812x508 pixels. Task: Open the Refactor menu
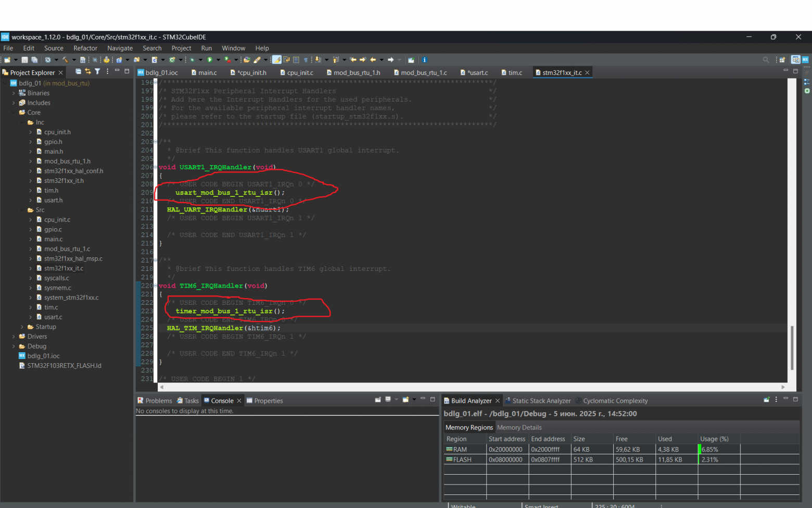(x=85, y=48)
